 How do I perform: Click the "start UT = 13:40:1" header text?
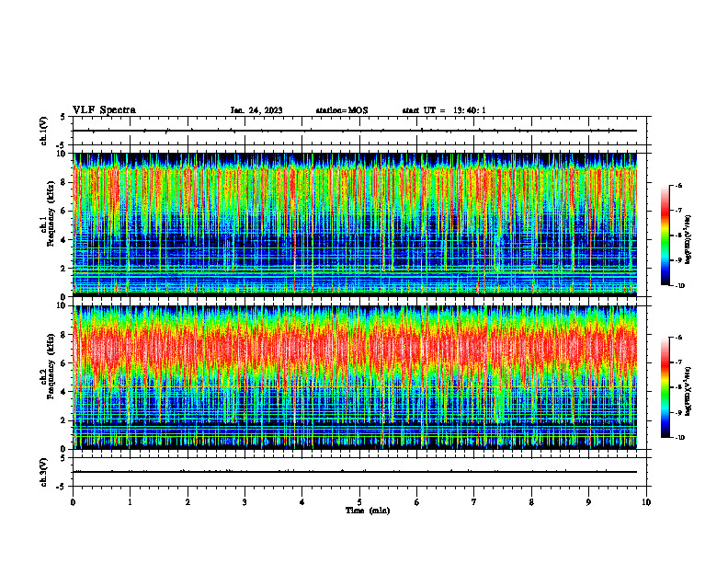click(444, 110)
